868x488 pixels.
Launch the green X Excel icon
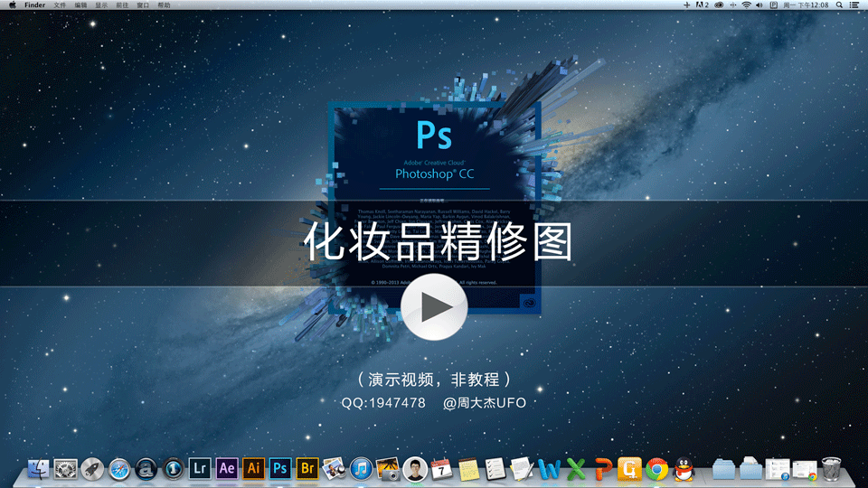(576, 469)
